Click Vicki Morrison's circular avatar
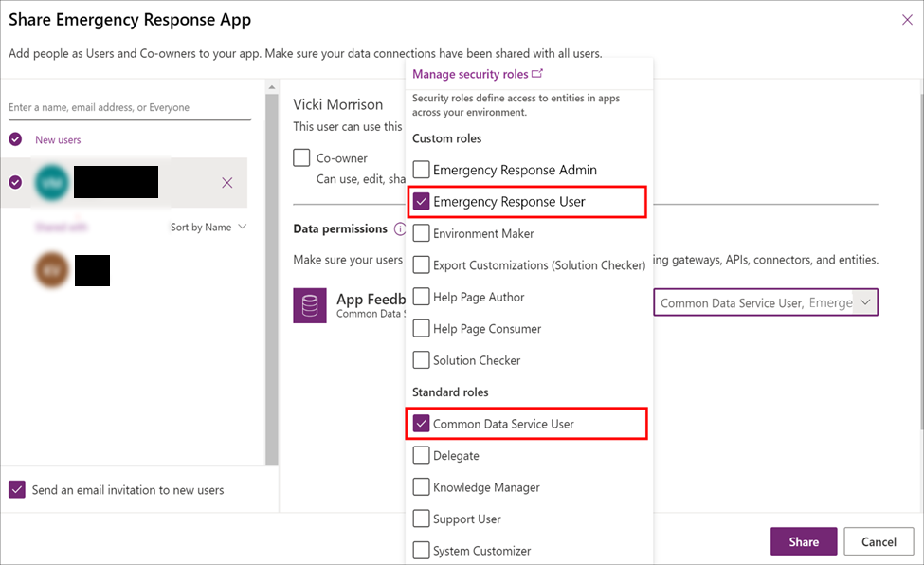 52,182
